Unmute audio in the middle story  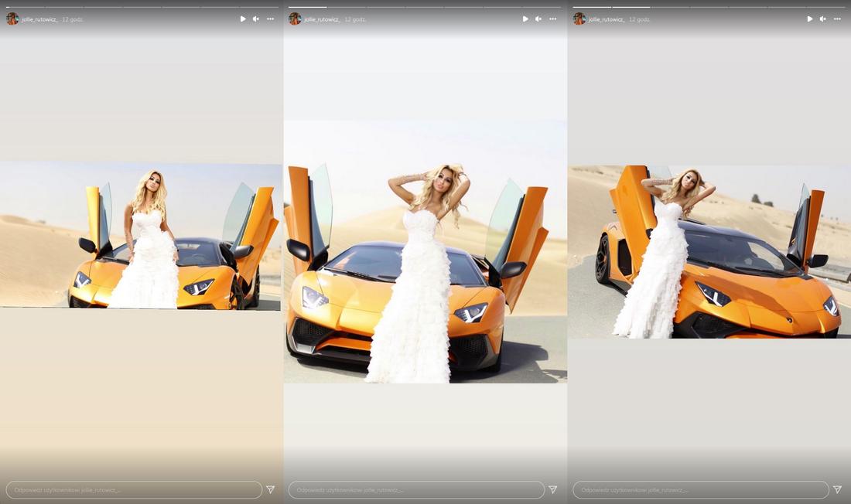538,19
